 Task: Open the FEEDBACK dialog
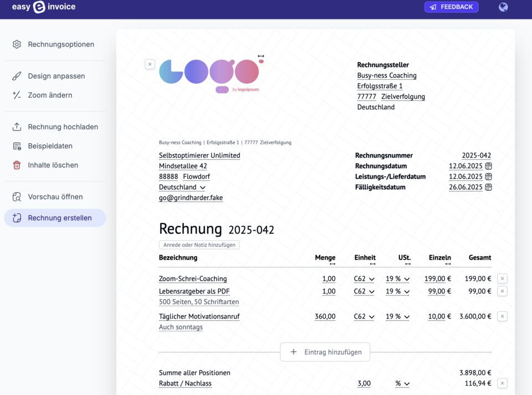tap(451, 7)
